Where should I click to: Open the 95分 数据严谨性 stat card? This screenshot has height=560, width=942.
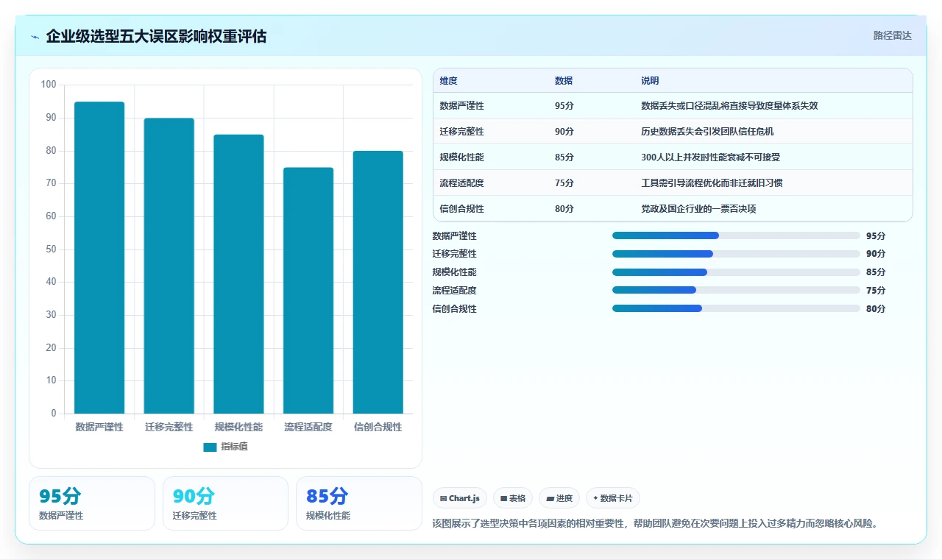pyautogui.click(x=92, y=503)
